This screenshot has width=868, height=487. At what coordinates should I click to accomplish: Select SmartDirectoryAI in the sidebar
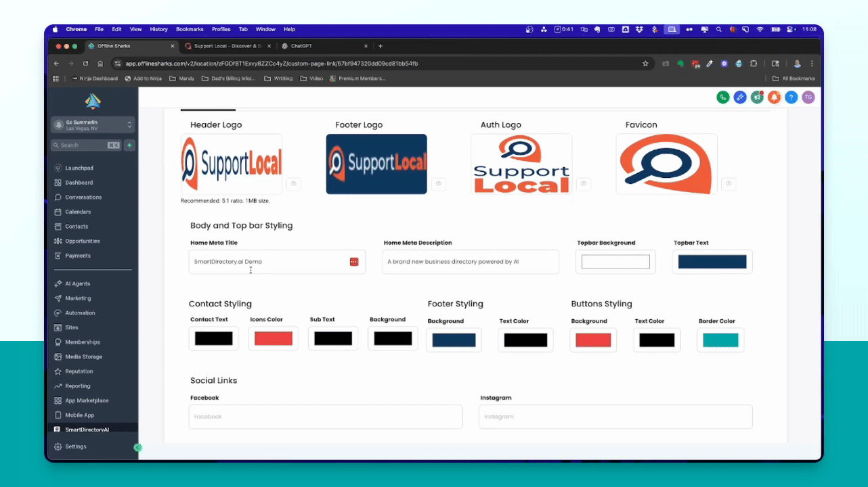pos(93,430)
